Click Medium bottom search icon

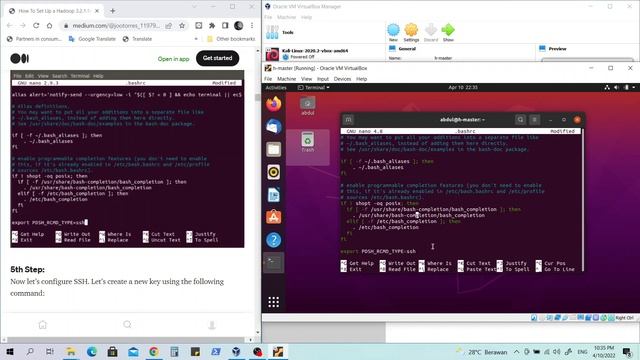[x=127, y=325]
